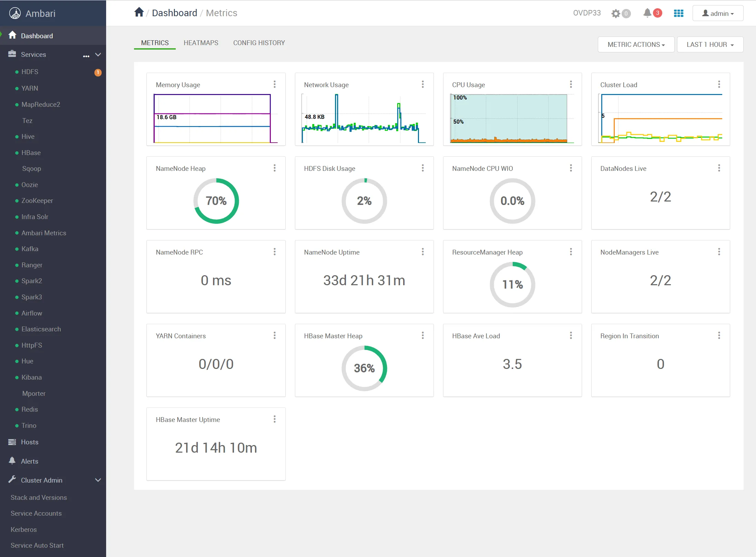Viewport: 756px width, 557px height.
Task: Switch to the Config History tab
Action: pos(259,43)
